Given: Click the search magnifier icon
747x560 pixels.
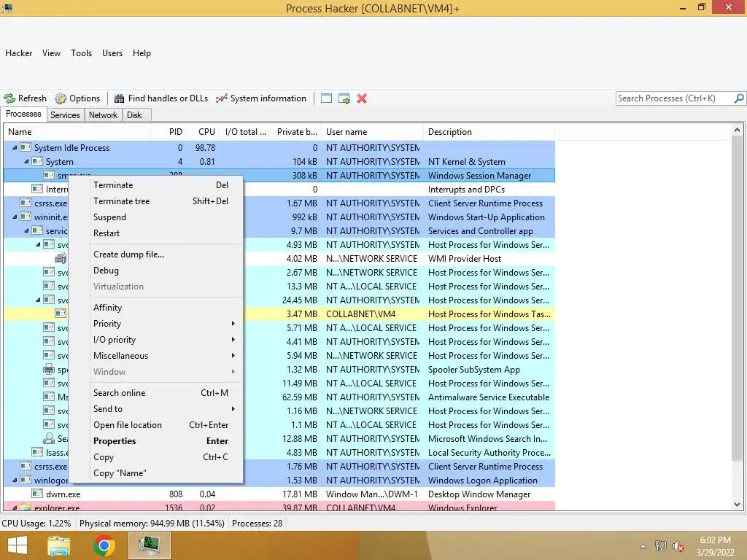Looking at the screenshot, I should point(739,98).
